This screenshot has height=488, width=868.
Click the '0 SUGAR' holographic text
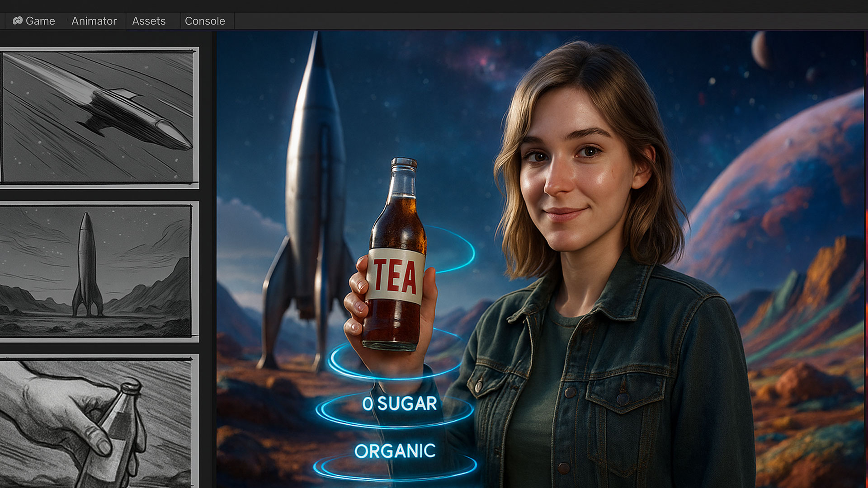coord(400,404)
